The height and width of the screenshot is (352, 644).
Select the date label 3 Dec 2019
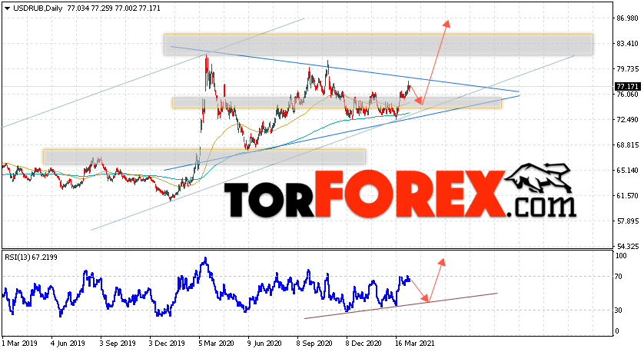[166, 344]
